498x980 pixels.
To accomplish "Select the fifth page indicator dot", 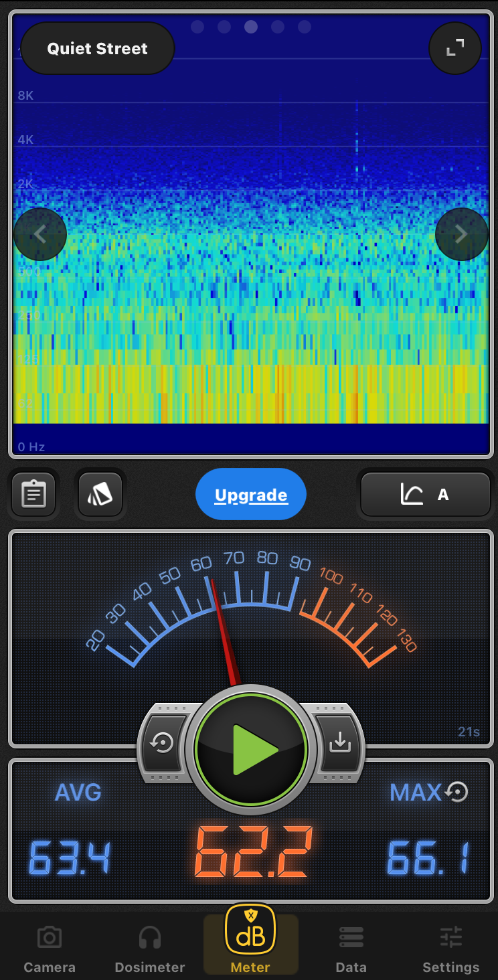I will [x=305, y=27].
